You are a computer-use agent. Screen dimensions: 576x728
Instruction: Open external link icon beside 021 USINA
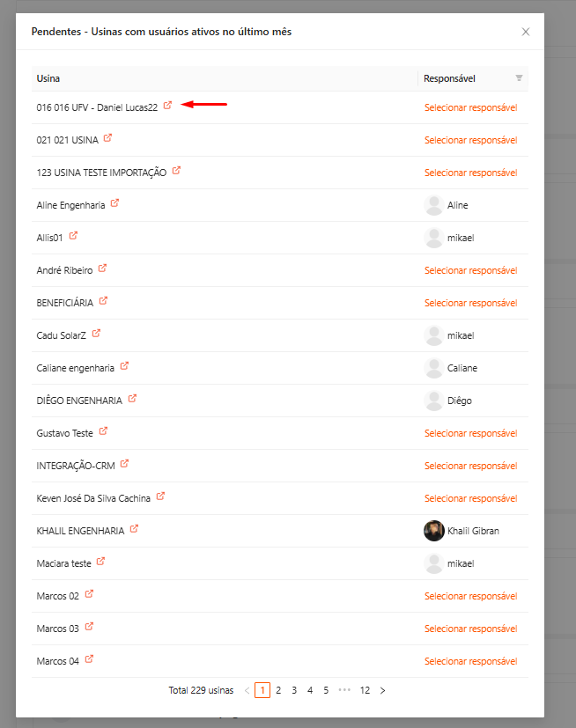(x=107, y=138)
